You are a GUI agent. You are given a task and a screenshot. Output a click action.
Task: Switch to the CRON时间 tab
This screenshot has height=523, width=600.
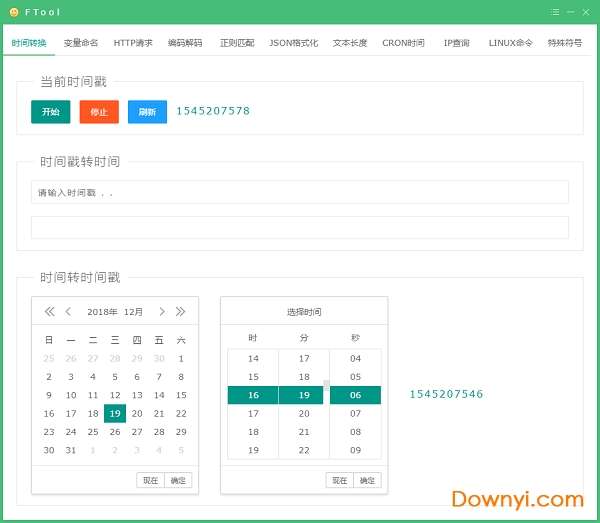403,43
